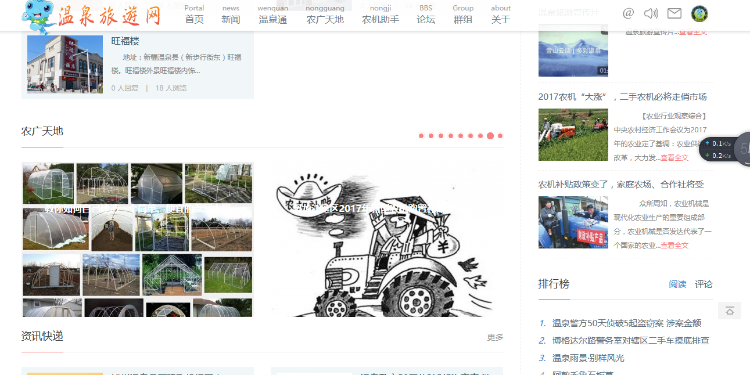Open ranking item 博格达尔路警务室
750x375 pixels.
(630, 341)
